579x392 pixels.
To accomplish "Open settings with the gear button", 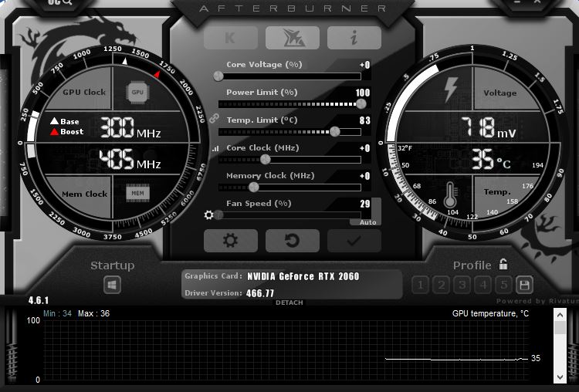I will (x=230, y=241).
